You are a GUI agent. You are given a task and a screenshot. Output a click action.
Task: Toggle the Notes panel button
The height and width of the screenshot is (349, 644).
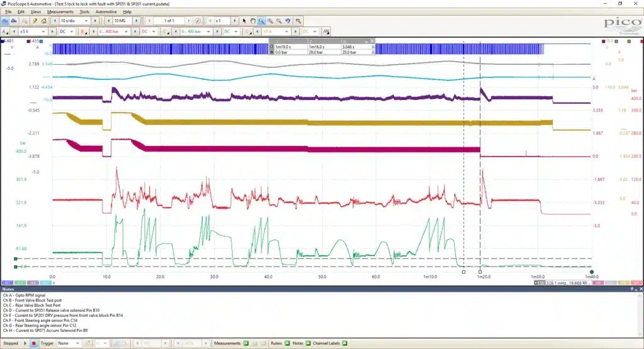(308, 343)
